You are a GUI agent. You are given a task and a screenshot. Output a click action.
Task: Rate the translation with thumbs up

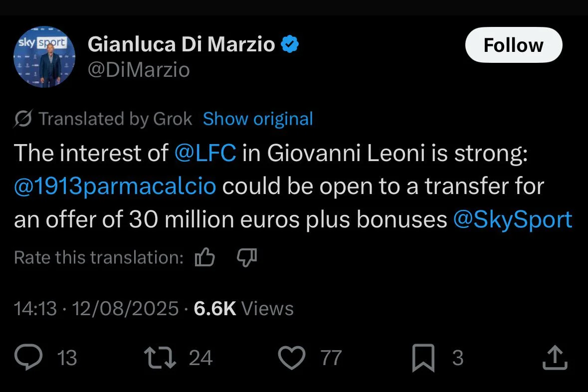(x=205, y=257)
